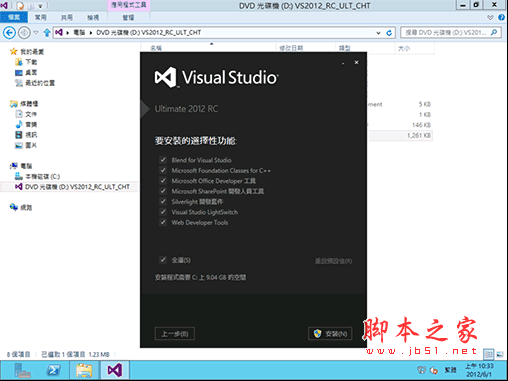Select the Favorites star node

pos(27,52)
